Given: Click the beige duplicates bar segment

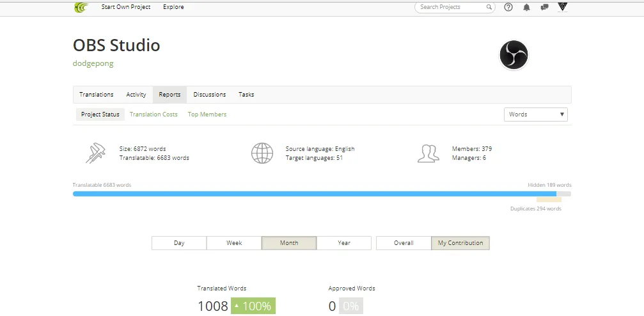Looking at the screenshot, I should point(549,200).
